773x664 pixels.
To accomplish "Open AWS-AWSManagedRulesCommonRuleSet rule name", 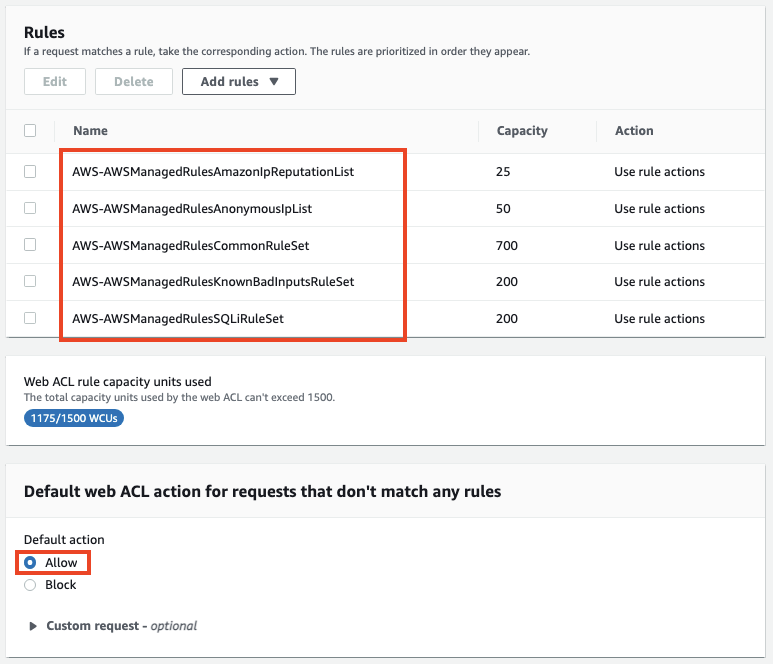I will pyautogui.click(x=191, y=245).
